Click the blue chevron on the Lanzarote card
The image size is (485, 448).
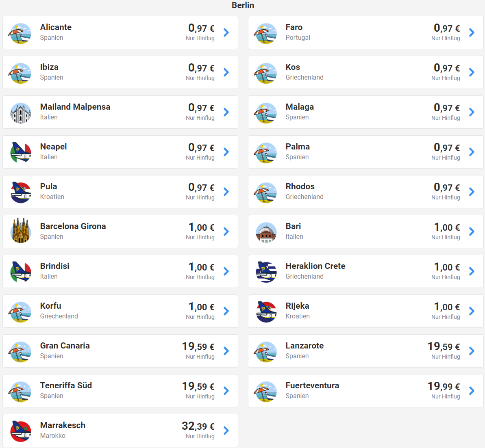point(472,351)
